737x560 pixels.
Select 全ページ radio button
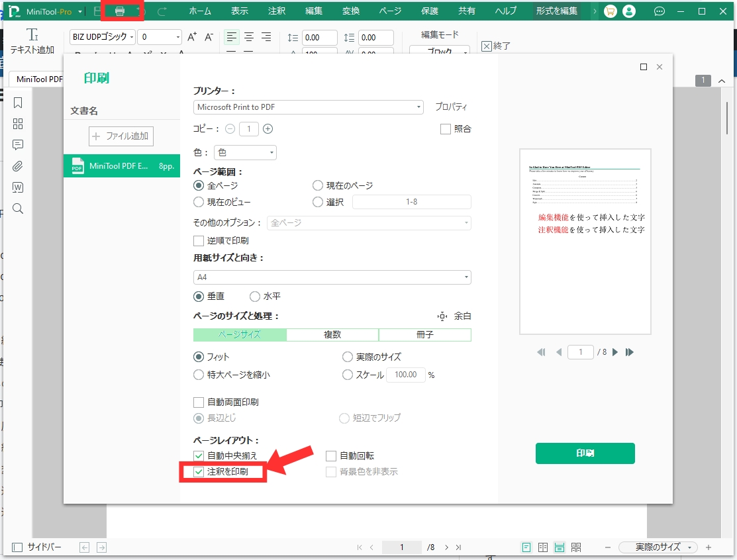199,185
